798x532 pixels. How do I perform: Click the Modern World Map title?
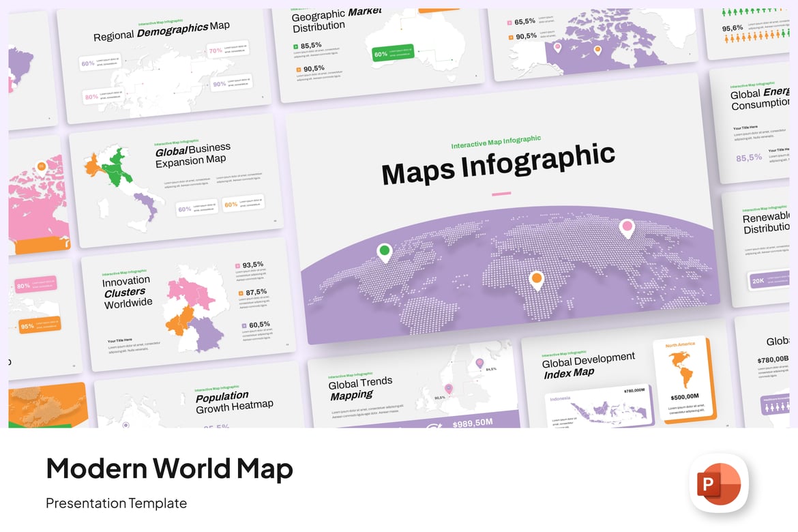coord(169,469)
